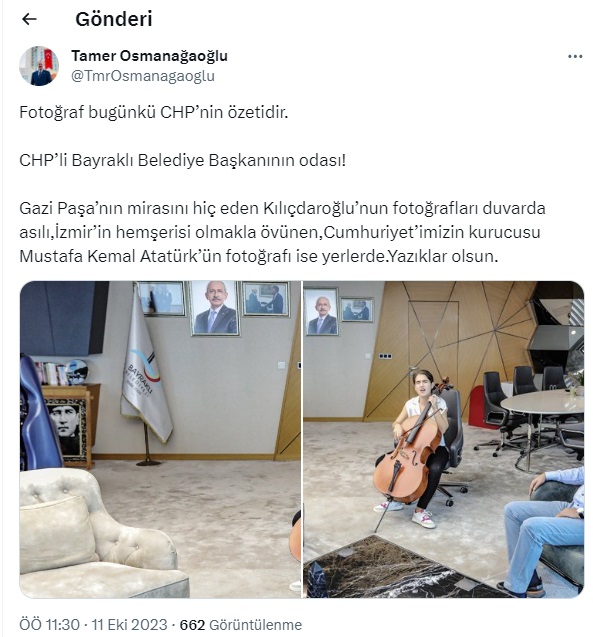Screen dimensions: 593x637
Task: Open the left photo with the flag
Action: point(160,439)
